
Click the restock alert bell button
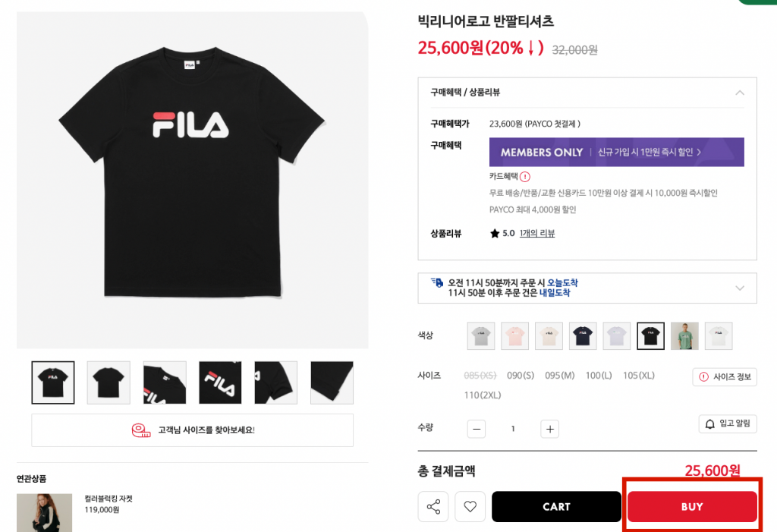727,423
